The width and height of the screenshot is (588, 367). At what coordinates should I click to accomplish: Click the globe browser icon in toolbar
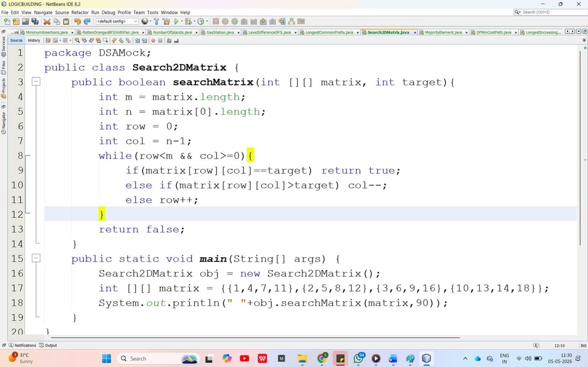click(x=145, y=22)
